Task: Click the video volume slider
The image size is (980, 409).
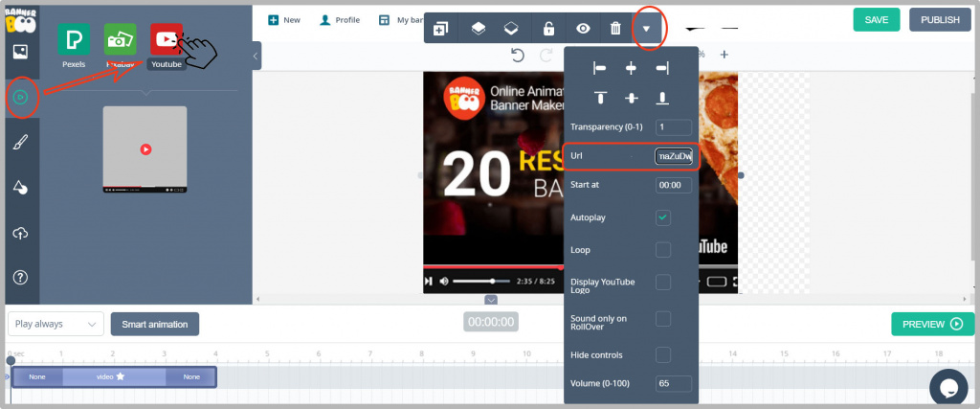Action: [481, 282]
